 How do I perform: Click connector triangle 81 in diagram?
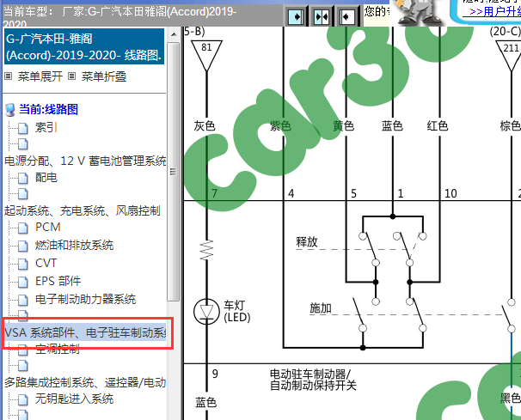[x=206, y=56]
